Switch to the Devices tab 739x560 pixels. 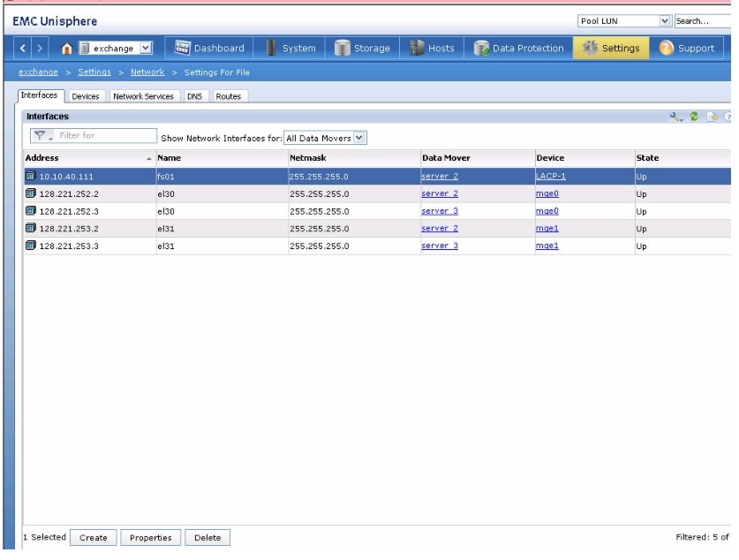(86, 96)
